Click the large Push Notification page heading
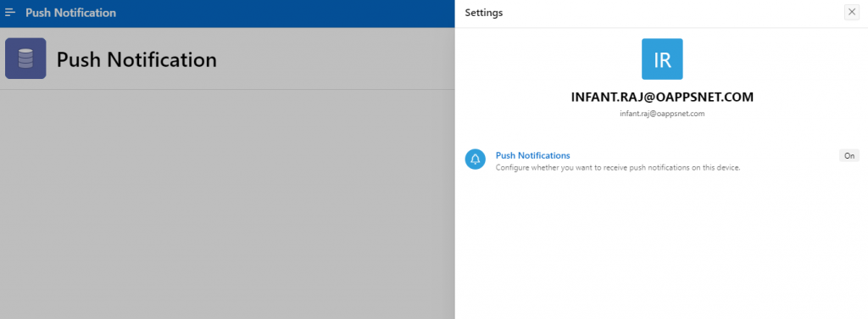The image size is (868, 319). [136, 59]
